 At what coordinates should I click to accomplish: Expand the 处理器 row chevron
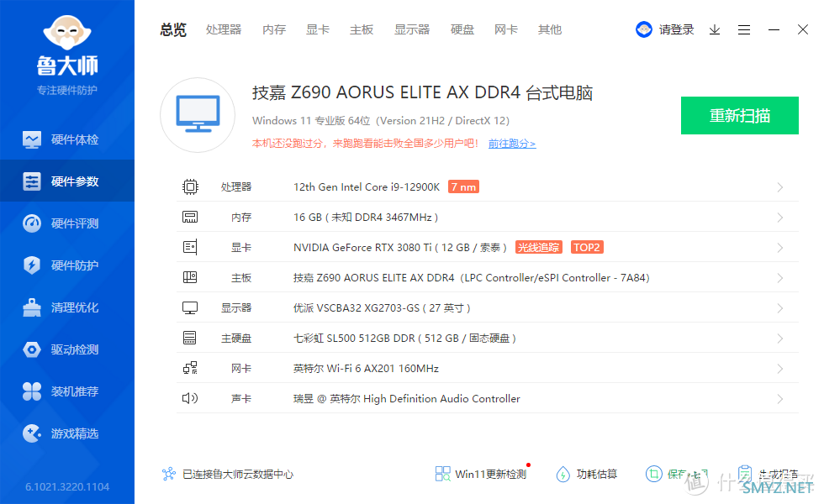(780, 187)
